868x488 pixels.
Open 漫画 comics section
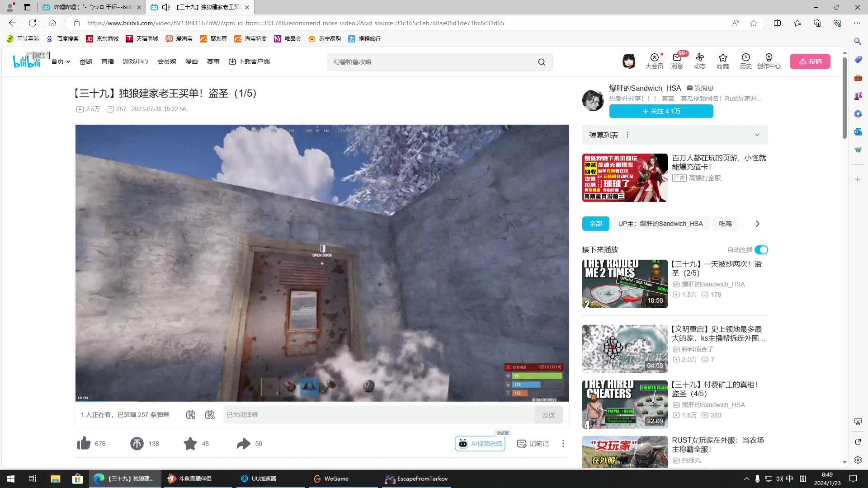(x=192, y=61)
